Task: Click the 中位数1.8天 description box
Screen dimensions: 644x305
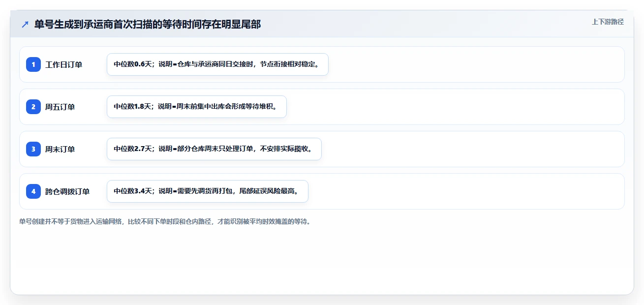Action: (x=196, y=107)
